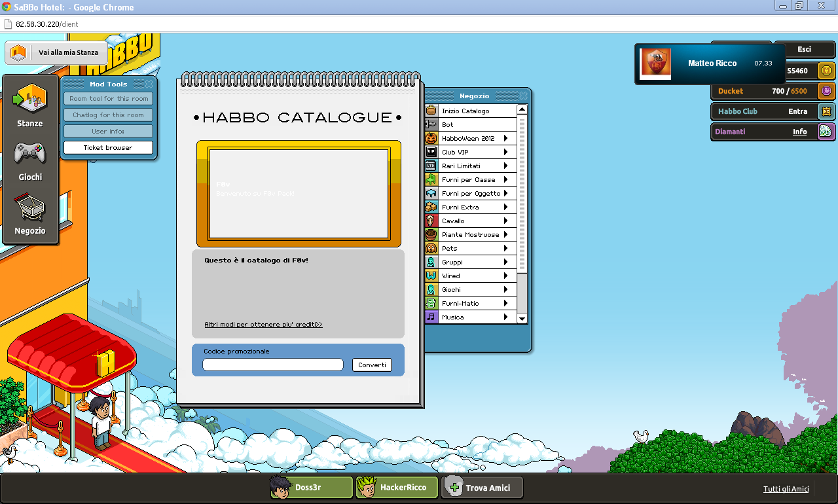Viewport: 838px width, 504px height.
Task: Open the Giochi gamepad icon in sidebar
Action: point(30,153)
